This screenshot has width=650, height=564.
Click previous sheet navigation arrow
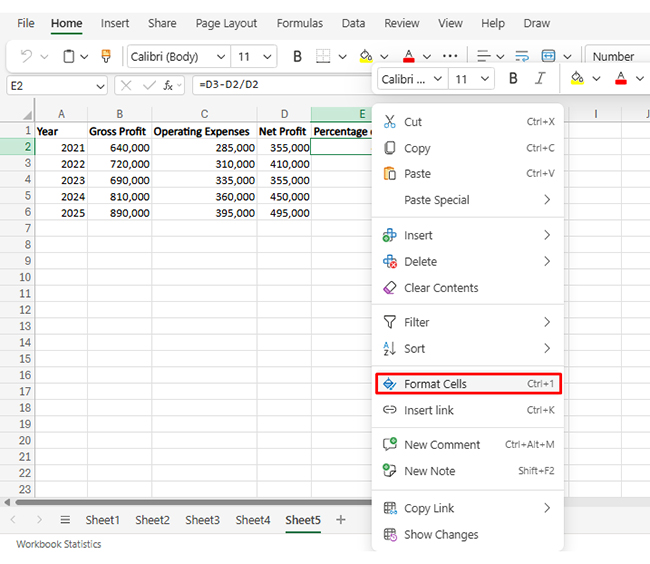(13, 520)
